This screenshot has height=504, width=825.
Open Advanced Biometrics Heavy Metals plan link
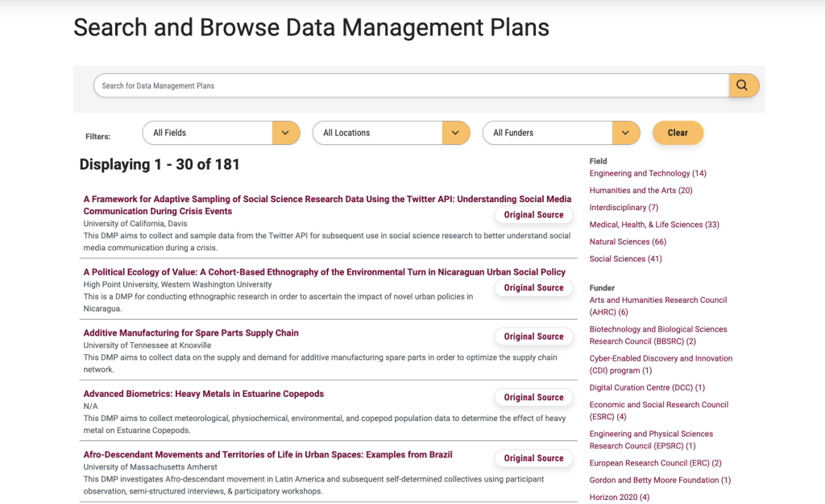tap(203, 394)
